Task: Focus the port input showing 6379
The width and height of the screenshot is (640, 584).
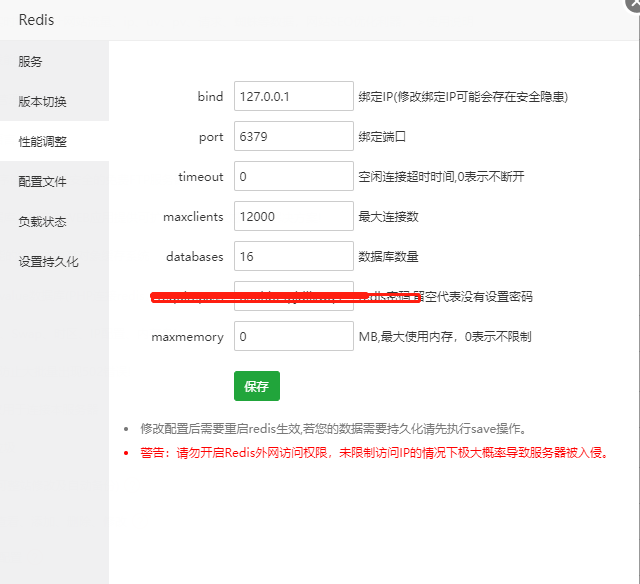Action: coord(293,136)
